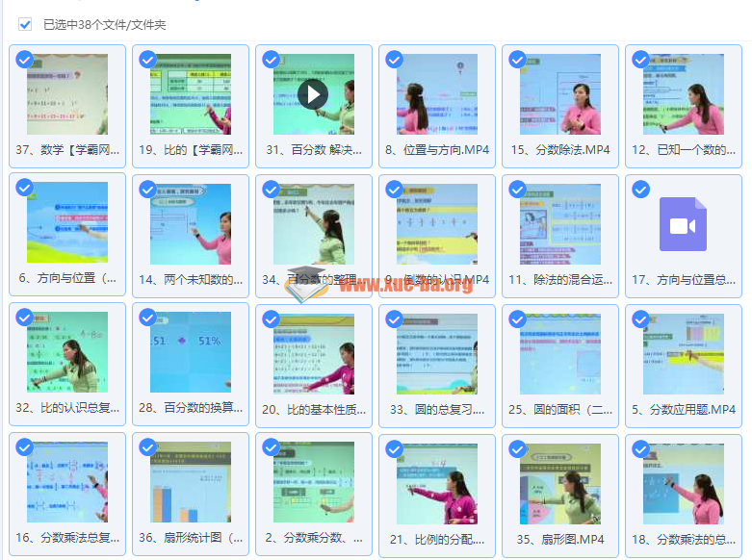Click the file name 12、已知一个数的
The width and height of the screenshot is (752, 560).
(683, 149)
